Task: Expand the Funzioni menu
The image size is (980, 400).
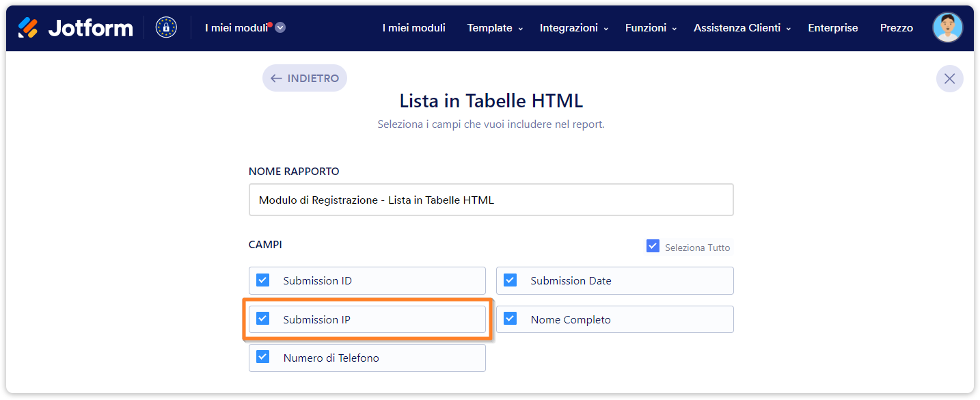Action: coord(651,28)
